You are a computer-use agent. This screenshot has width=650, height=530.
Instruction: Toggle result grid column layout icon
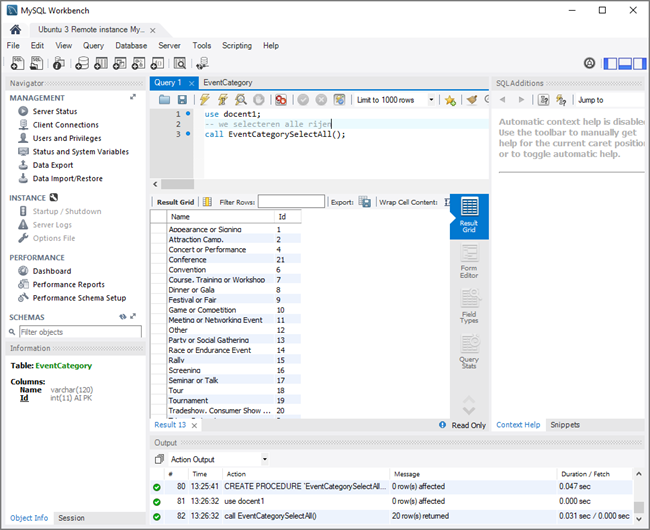click(207, 202)
